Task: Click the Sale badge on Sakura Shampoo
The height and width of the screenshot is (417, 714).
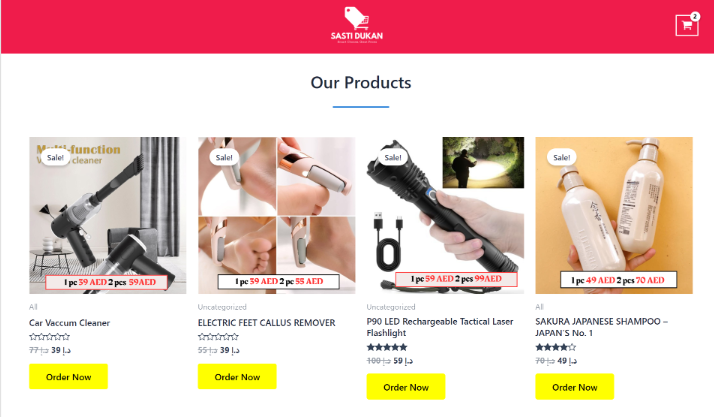Action: 561,158
